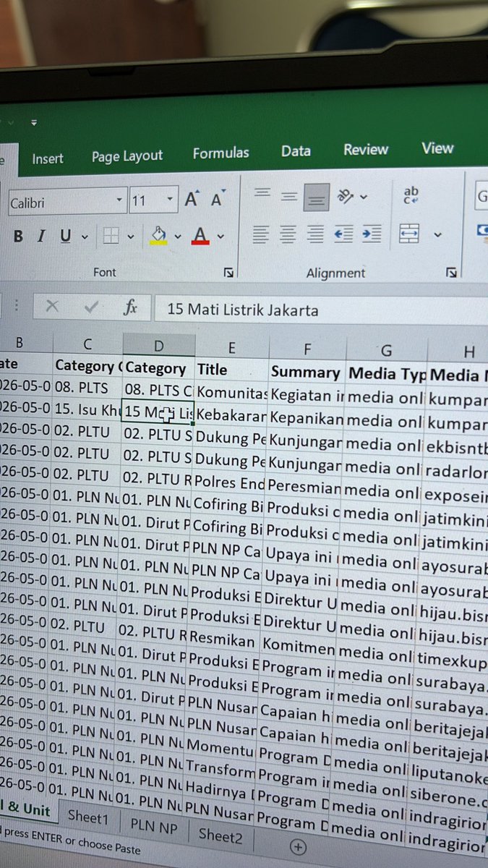Expand the Calibri font name list
Screen dimensions: 488x868
point(119,200)
